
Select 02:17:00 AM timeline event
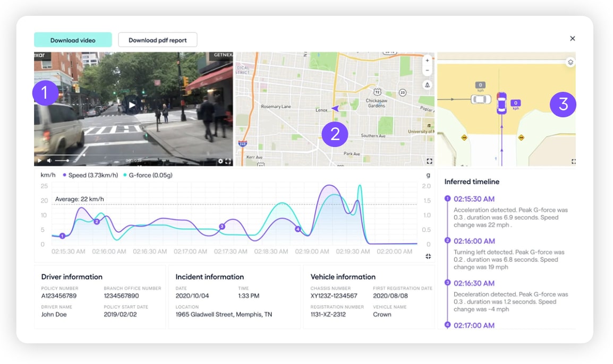(x=474, y=325)
